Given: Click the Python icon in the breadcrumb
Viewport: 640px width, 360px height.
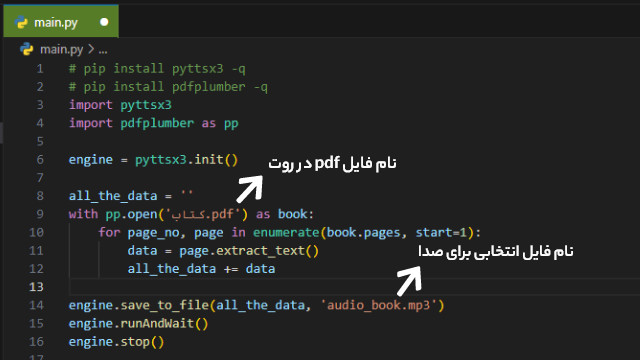Looking at the screenshot, I should point(27,49).
